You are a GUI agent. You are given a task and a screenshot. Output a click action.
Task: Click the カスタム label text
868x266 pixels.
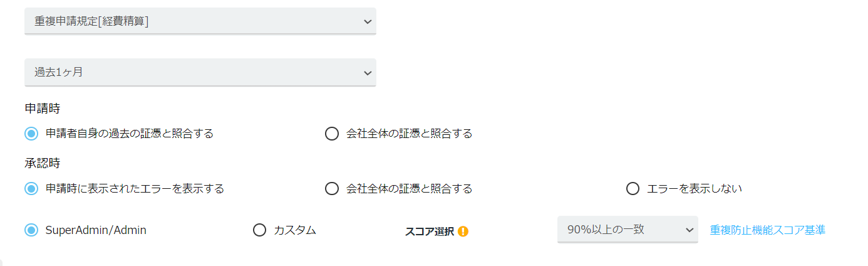295,230
